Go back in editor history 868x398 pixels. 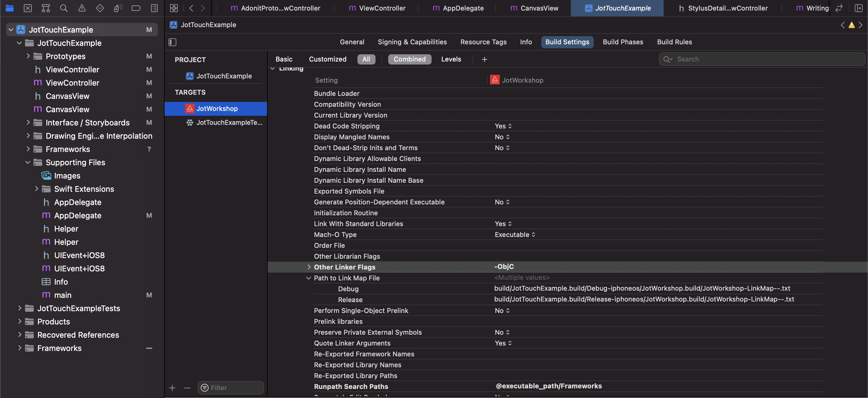(191, 8)
